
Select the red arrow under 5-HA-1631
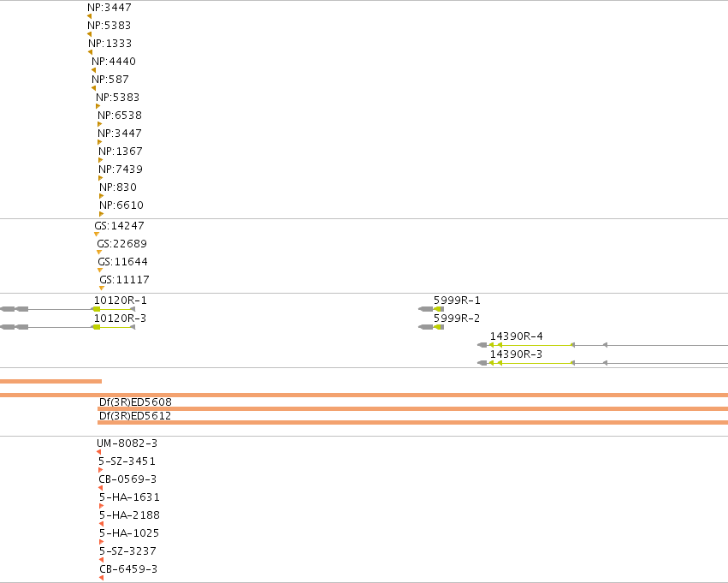pyautogui.click(x=101, y=506)
